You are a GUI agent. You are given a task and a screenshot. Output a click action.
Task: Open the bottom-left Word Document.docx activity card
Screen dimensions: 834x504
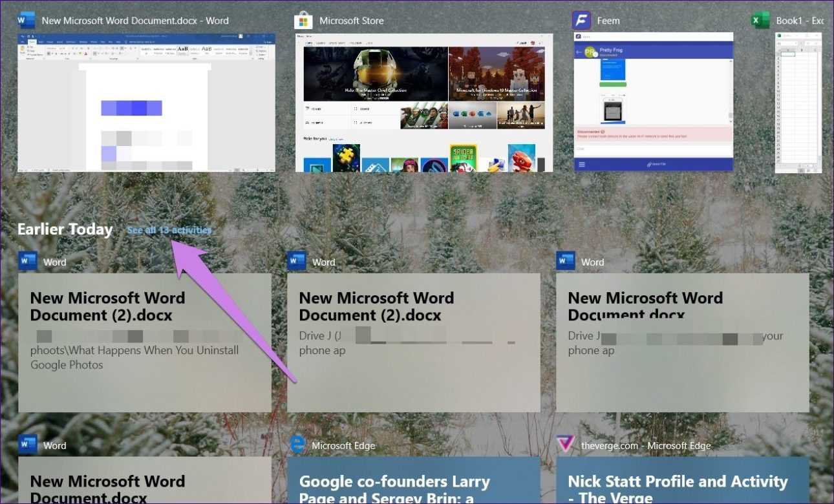(x=145, y=481)
